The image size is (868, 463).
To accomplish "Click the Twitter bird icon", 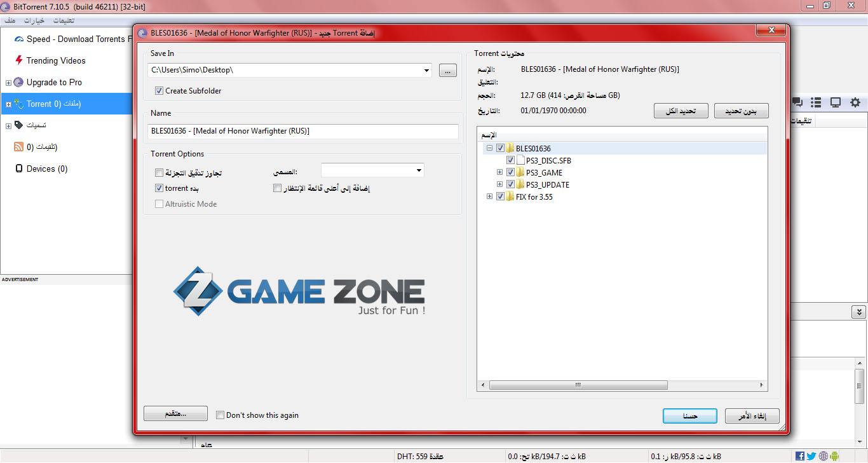I will click(x=811, y=456).
